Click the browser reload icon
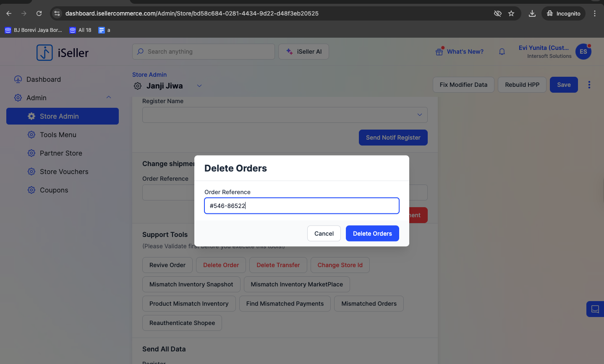604x364 pixels. (39, 13)
